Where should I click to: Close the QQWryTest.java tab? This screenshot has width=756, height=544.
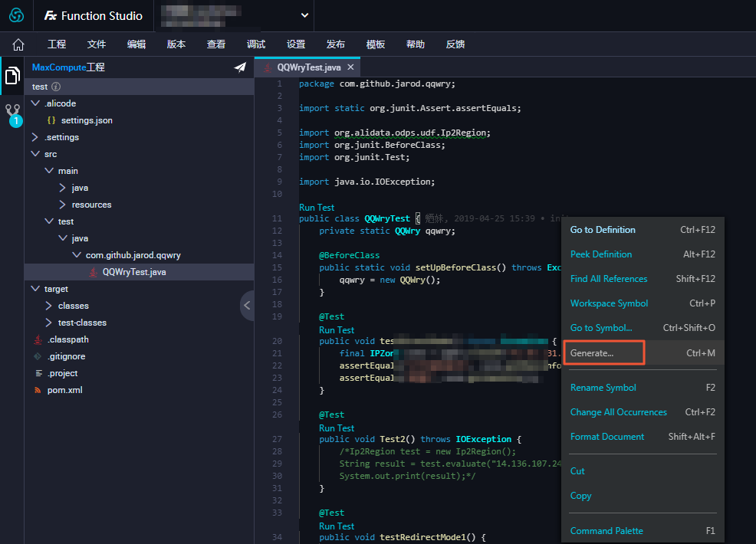(350, 67)
